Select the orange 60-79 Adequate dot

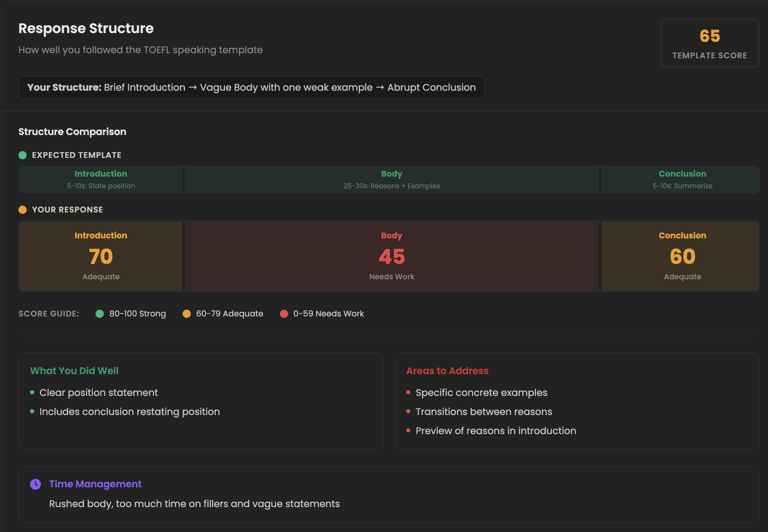coord(187,313)
